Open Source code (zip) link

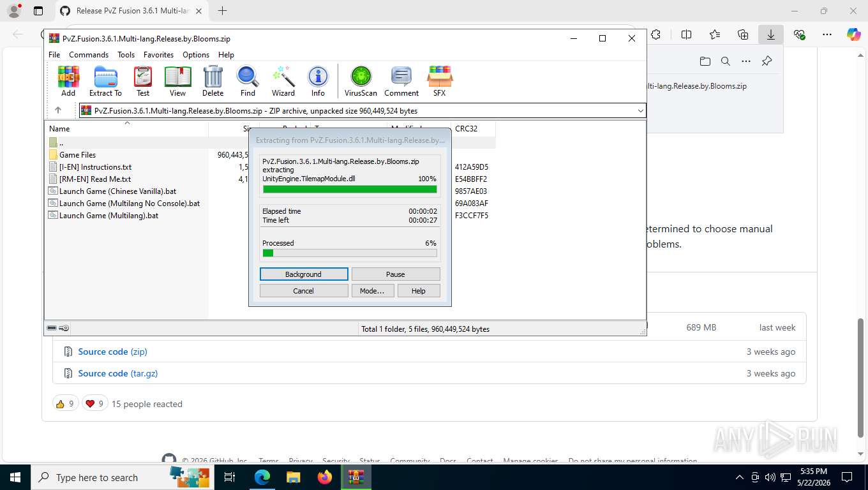[112, 352]
